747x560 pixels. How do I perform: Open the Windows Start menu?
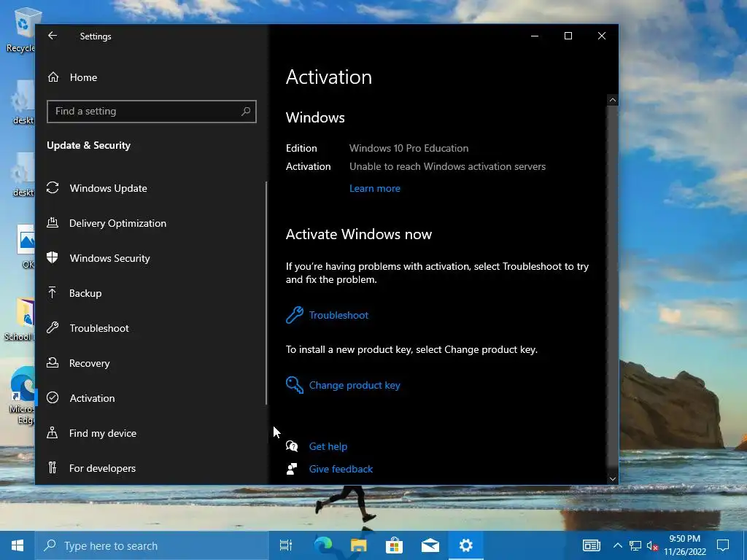tap(18, 545)
